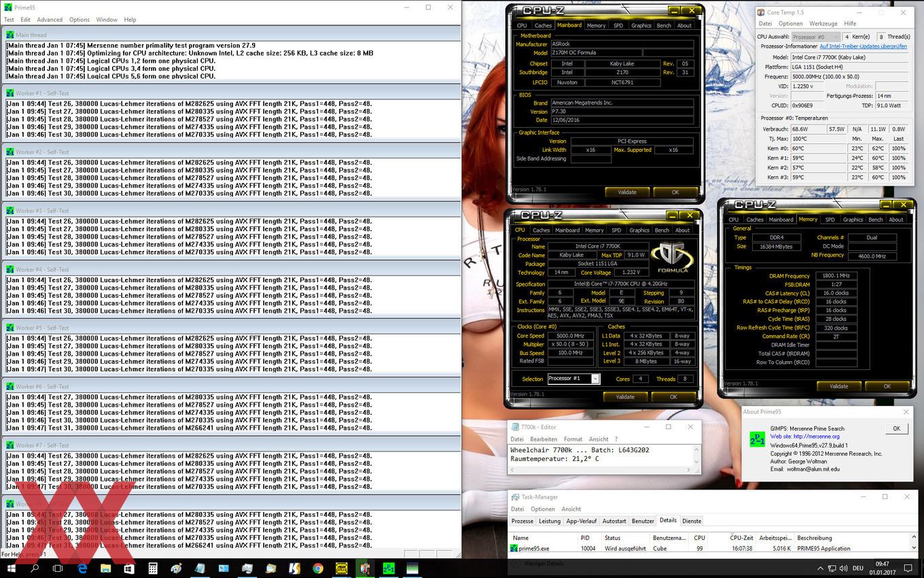Viewport: 924px width, 578px height.
Task: Open the Werkzeuge menu in Core Temp
Action: (x=823, y=24)
